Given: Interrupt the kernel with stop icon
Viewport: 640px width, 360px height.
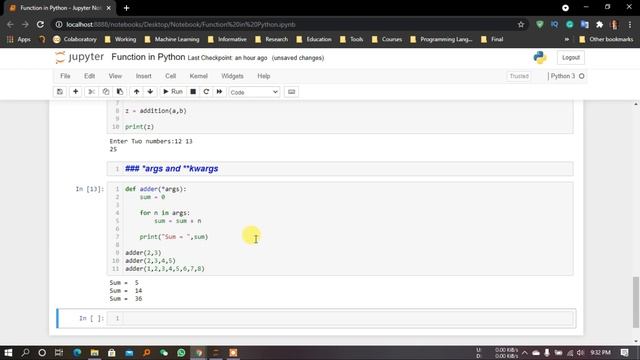Looking at the screenshot, I should [193, 92].
